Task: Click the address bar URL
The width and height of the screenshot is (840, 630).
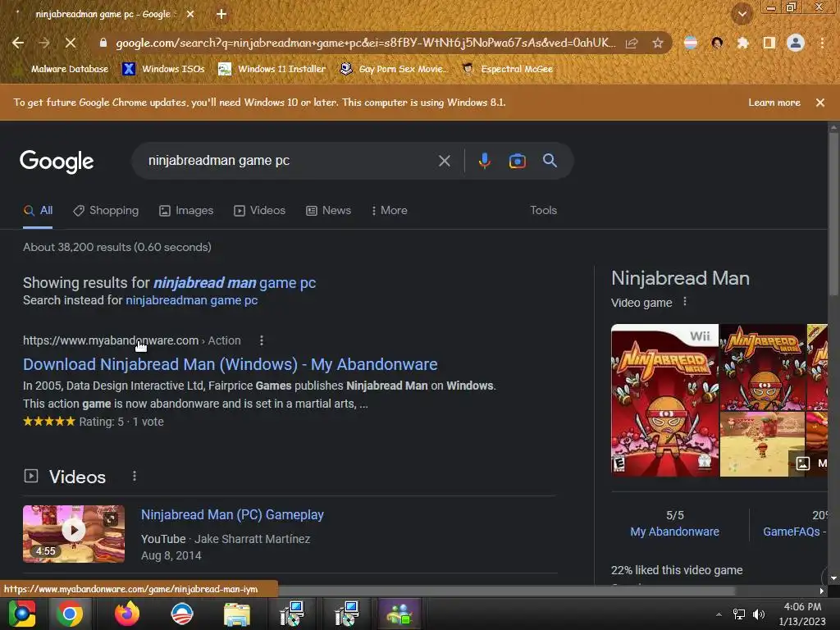Action: coord(365,43)
